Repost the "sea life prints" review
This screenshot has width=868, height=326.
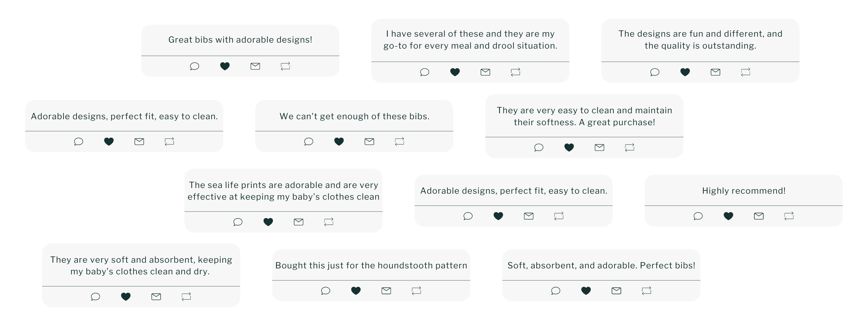click(x=328, y=222)
